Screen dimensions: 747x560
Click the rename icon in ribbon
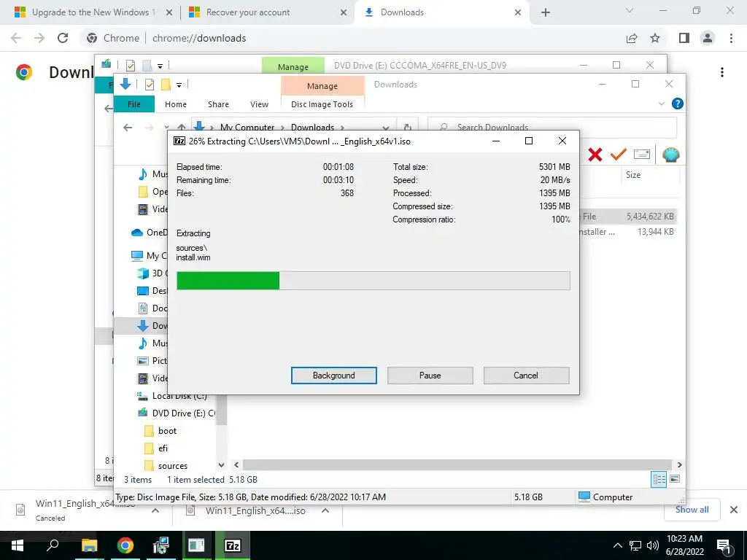(x=642, y=155)
